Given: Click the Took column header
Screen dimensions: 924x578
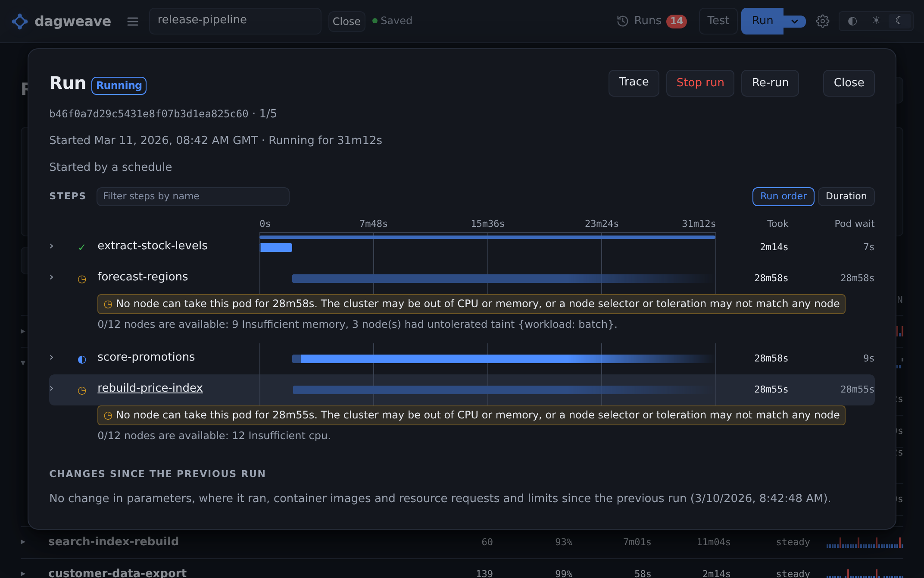Looking at the screenshot, I should [777, 224].
